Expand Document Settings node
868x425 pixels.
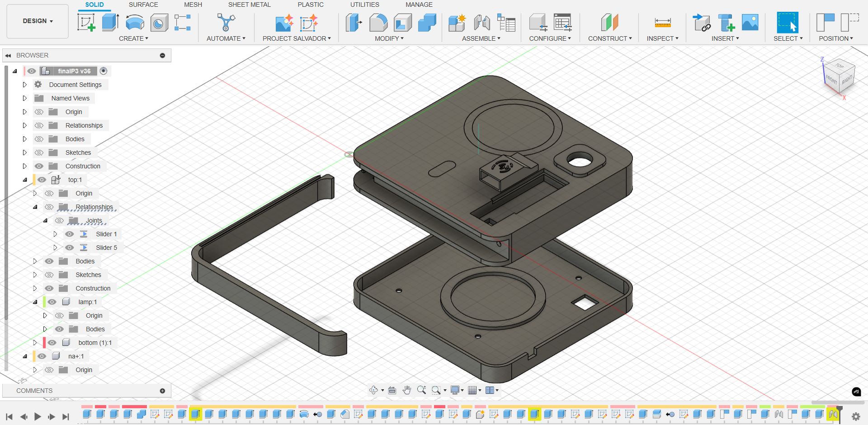[25, 85]
